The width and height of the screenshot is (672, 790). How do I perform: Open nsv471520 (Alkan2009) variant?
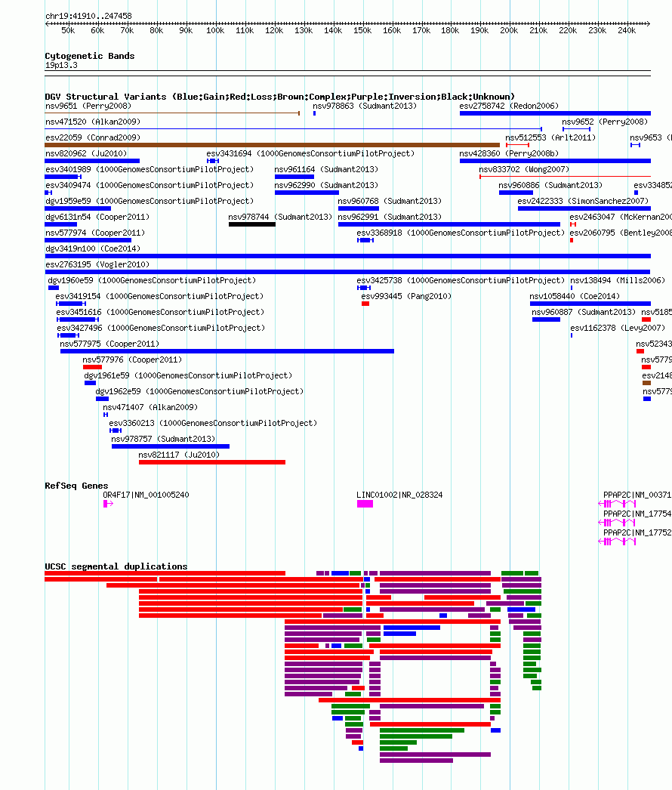93,122
